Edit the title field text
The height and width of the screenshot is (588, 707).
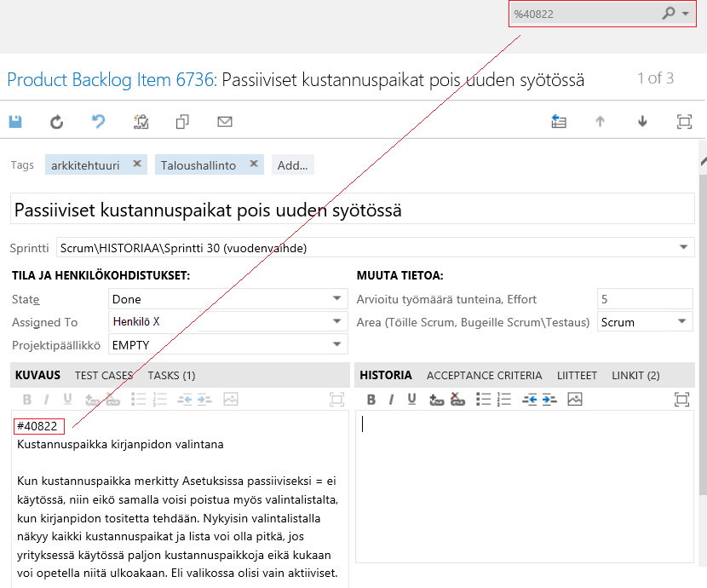[x=352, y=210]
